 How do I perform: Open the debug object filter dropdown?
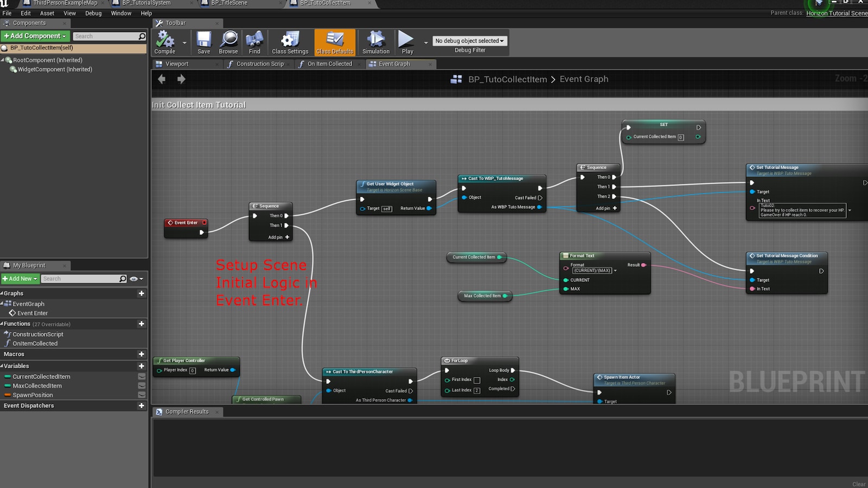[x=469, y=41]
